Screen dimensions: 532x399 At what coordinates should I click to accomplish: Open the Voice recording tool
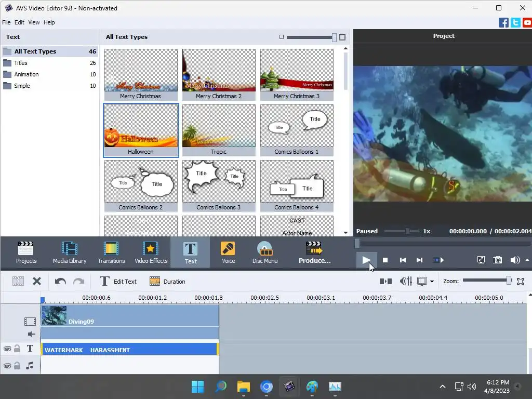coord(228,252)
